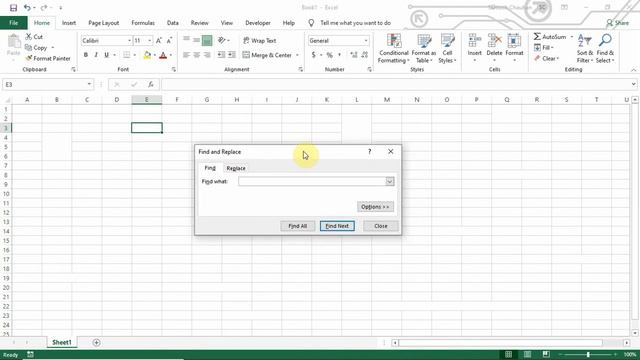This screenshot has width=640, height=360.
Task: Select the Format Painter tool
Action: point(48,58)
